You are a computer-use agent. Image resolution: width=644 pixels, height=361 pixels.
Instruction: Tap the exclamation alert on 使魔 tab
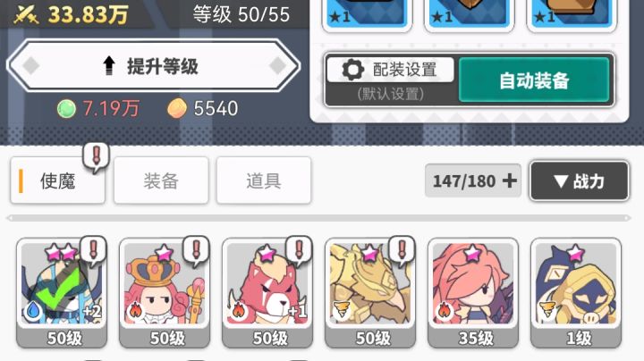click(x=96, y=157)
